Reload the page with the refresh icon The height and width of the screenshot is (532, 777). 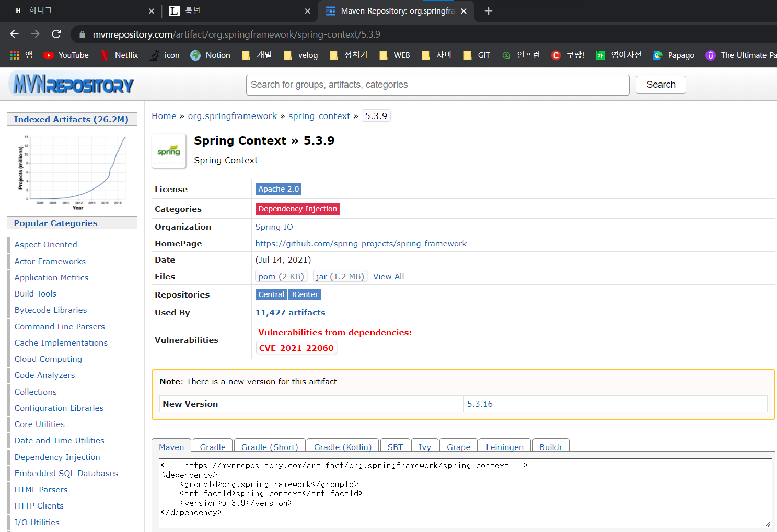[x=56, y=34]
